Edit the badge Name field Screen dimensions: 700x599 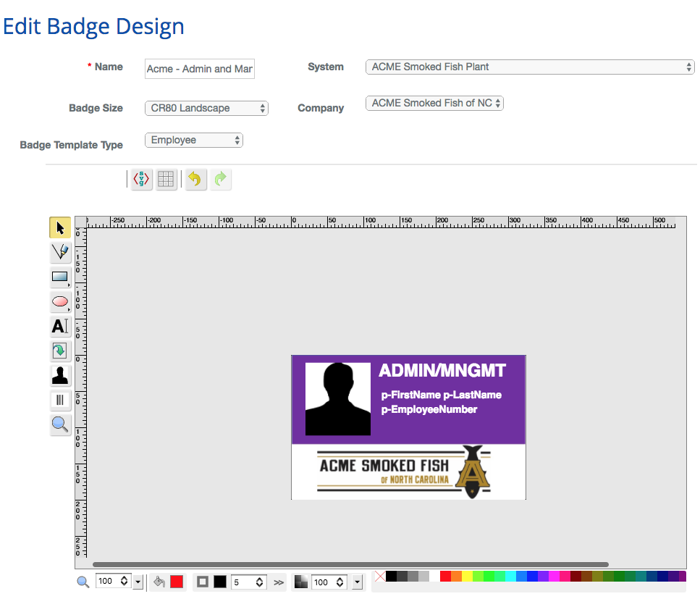point(199,69)
